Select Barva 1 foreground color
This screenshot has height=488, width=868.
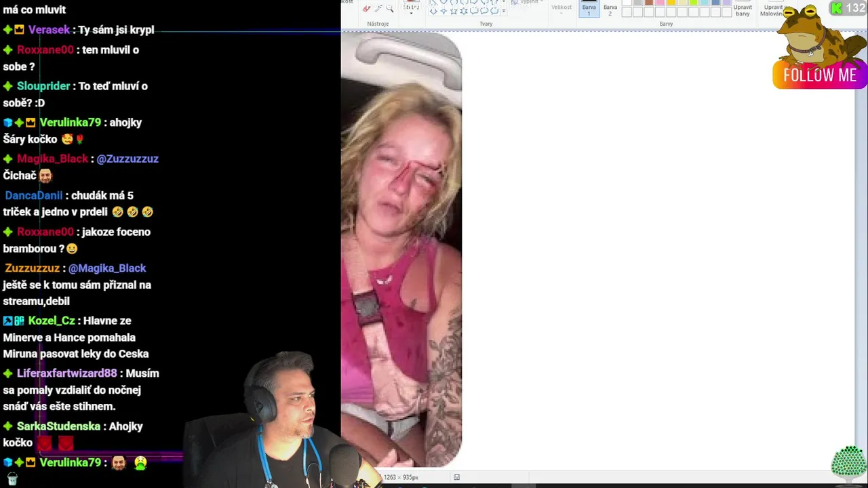tap(589, 8)
